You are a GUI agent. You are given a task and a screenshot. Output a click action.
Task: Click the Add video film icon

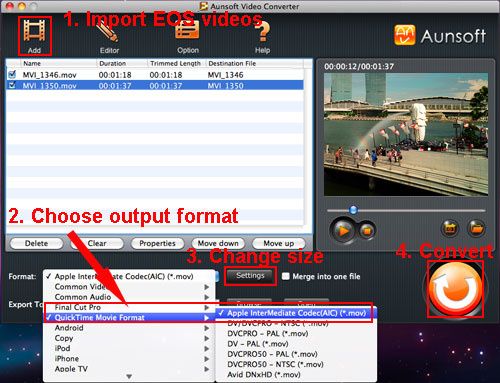tap(34, 31)
